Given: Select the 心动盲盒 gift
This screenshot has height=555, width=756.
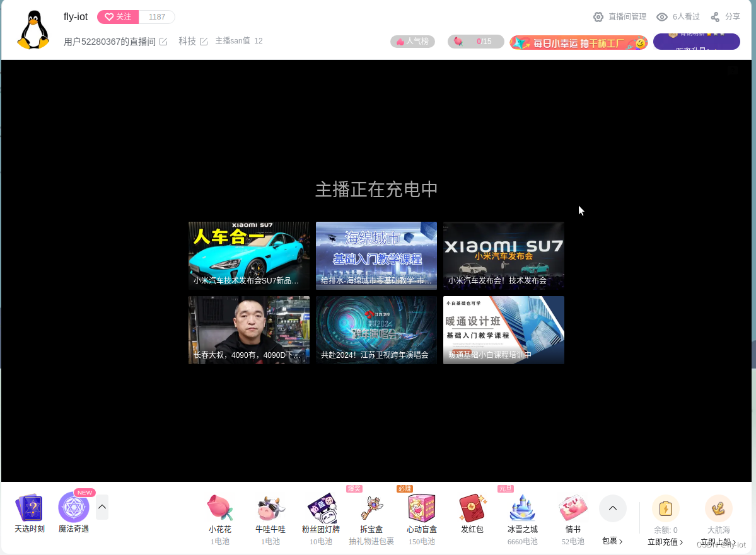Looking at the screenshot, I should [422, 520].
